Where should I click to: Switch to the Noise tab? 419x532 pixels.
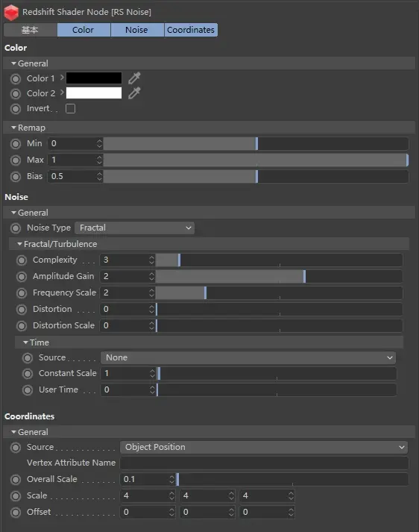(x=137, y=30)
